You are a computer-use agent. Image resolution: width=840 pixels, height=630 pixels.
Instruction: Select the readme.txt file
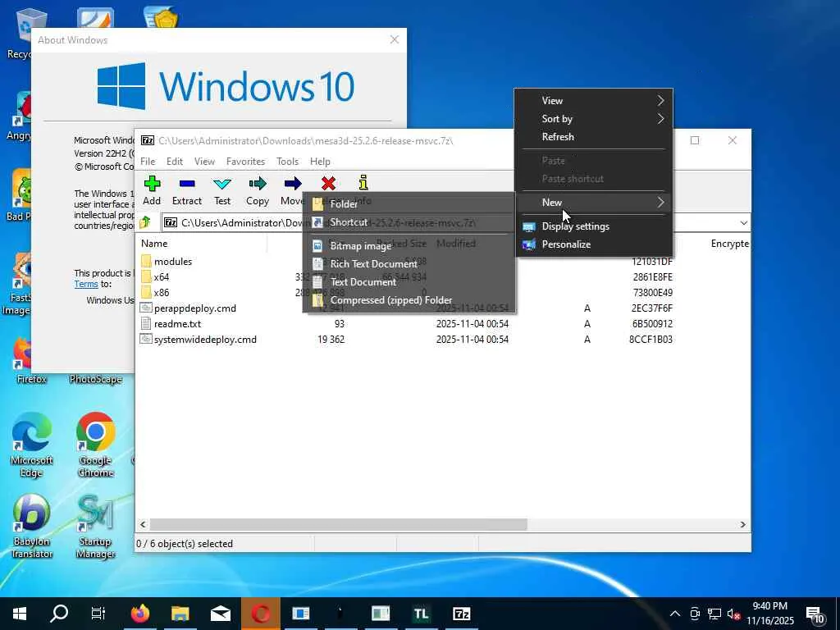point(171,323)
